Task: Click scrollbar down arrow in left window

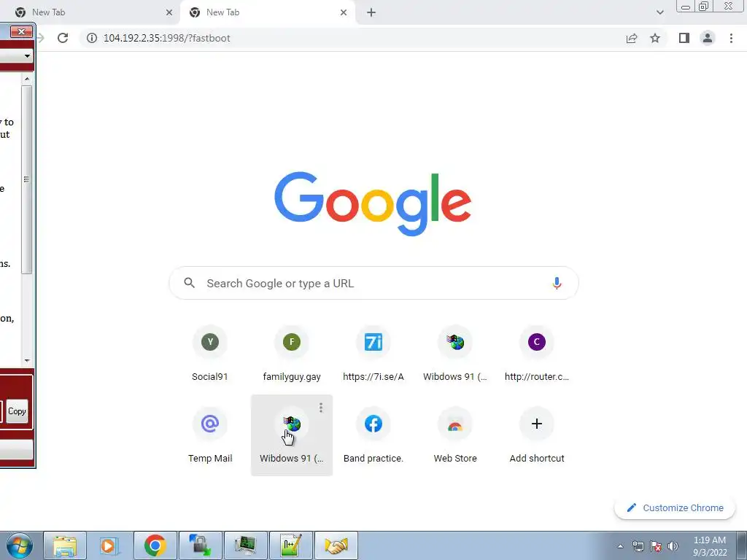Action: [27, 360]
